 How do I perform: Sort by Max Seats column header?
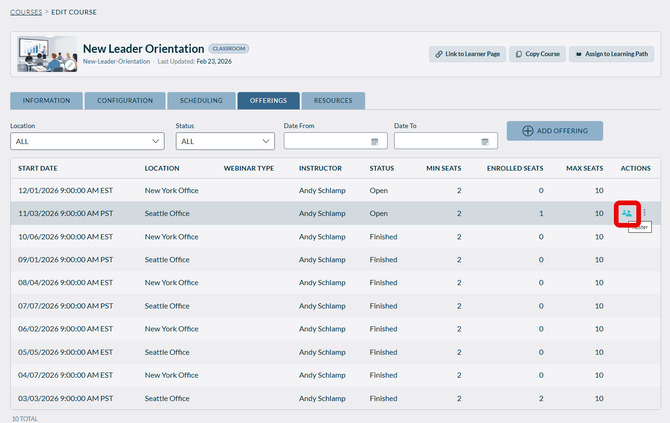[585, 168]
